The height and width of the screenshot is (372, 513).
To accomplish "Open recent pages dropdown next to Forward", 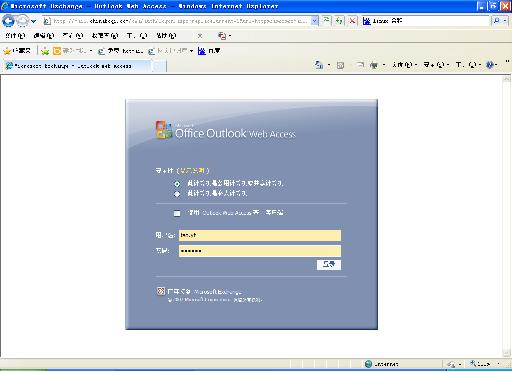I will pyautogui.click(x=33, y=21).
